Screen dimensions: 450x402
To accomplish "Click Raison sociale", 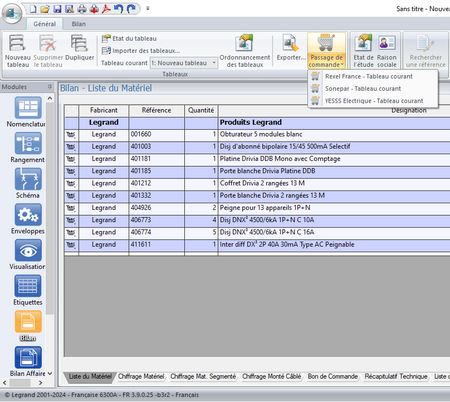I will 387,51.
